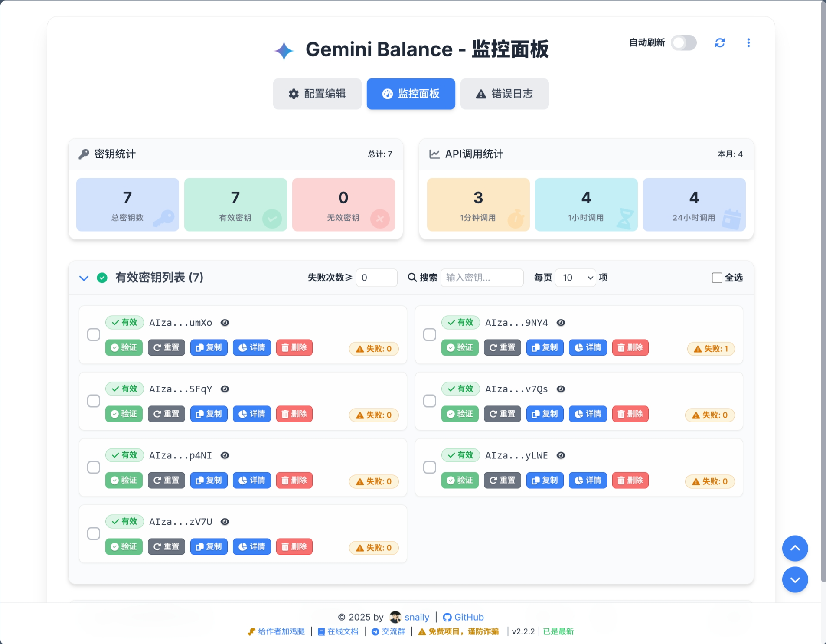
Task: Reset the AIza...5FqY key failure count
Action: pos(166,414)
